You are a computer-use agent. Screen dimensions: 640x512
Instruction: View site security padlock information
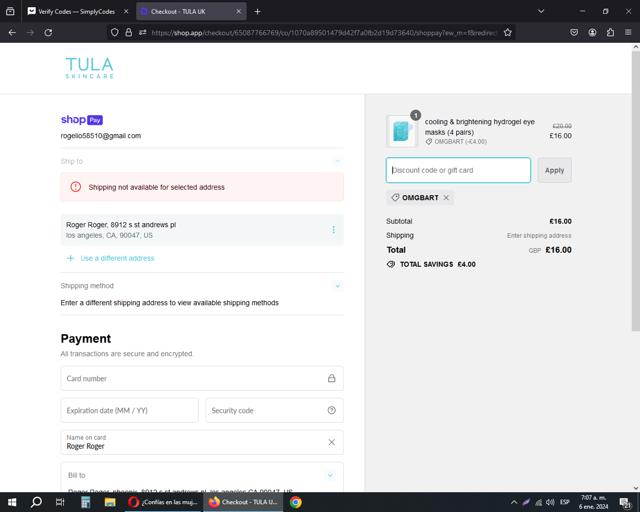tap(129, 33)
